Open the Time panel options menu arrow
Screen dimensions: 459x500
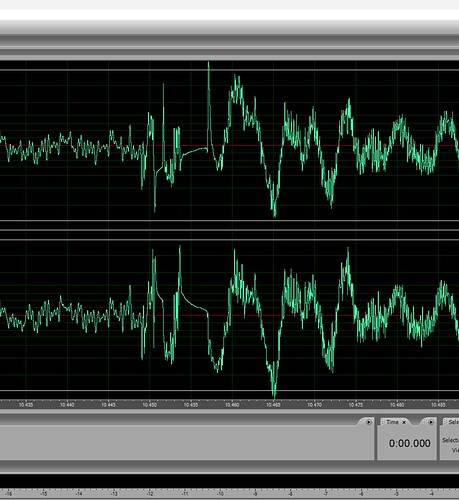coord(431,422)
